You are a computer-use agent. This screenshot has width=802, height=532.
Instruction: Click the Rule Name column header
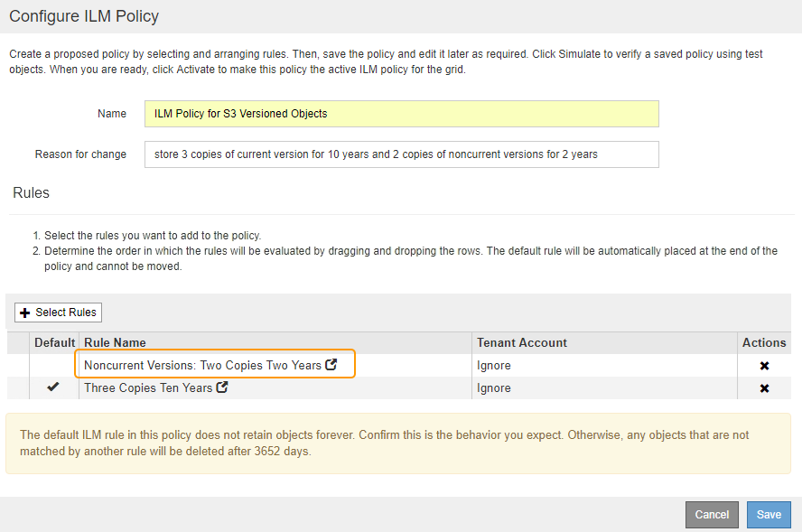point(115,342)
